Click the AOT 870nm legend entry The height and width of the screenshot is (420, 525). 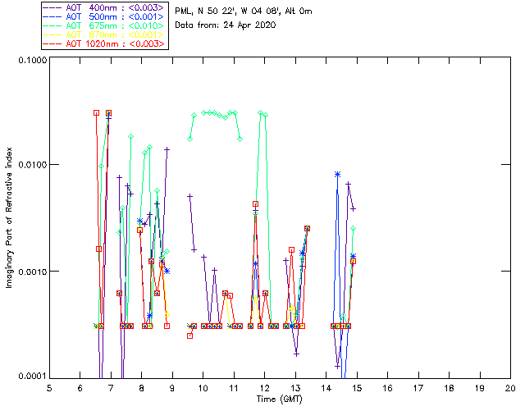tap(104, 34)
